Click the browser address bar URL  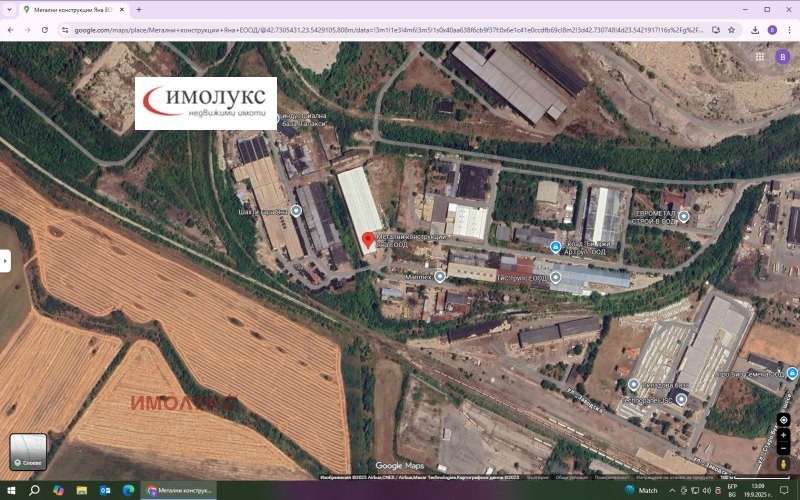(x=390, y=30)
